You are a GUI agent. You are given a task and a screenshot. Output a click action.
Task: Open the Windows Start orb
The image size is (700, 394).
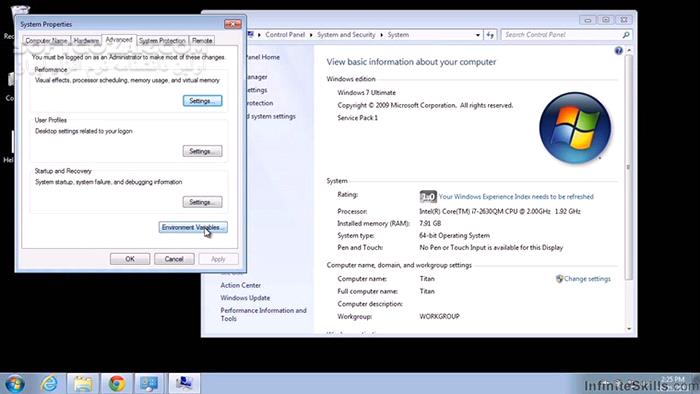coord(14,384)
